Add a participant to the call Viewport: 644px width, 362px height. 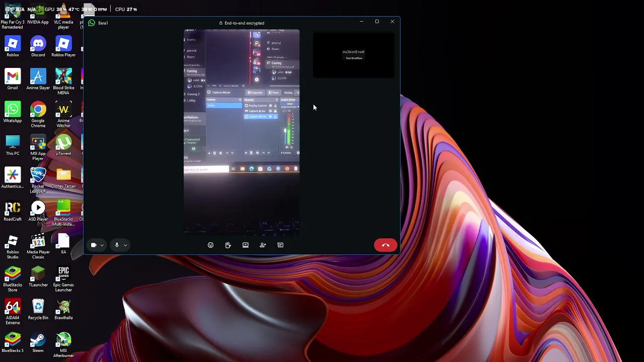[x=263, y=245]
